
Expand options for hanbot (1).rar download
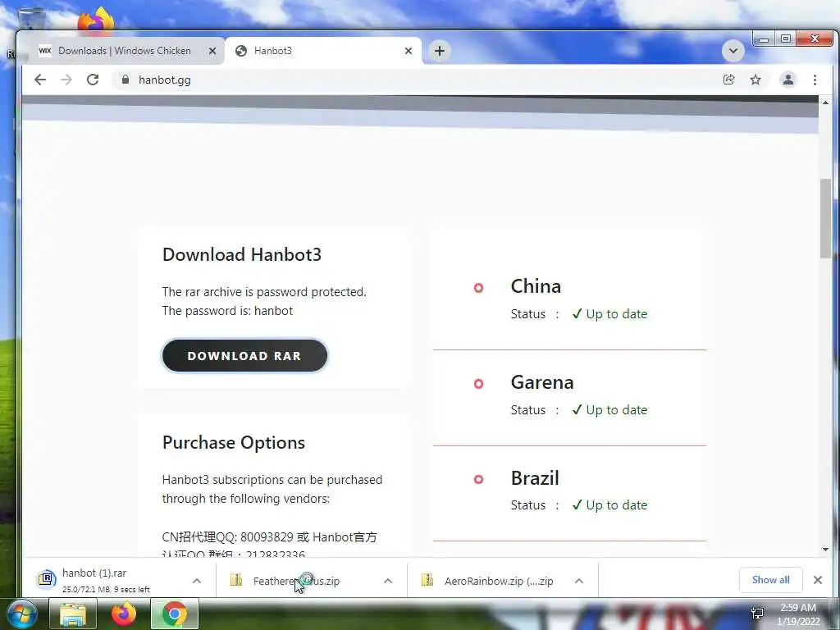(197, 581)
